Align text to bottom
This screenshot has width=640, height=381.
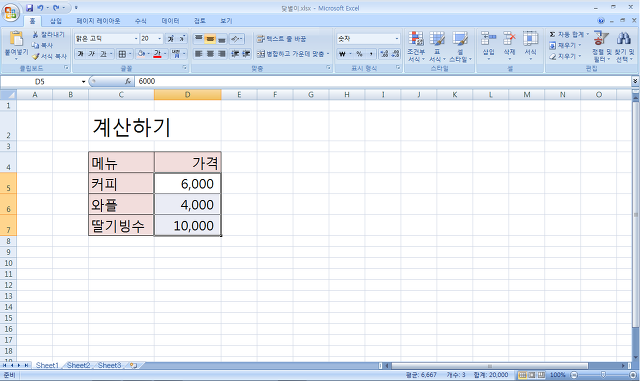coord(221,38)
